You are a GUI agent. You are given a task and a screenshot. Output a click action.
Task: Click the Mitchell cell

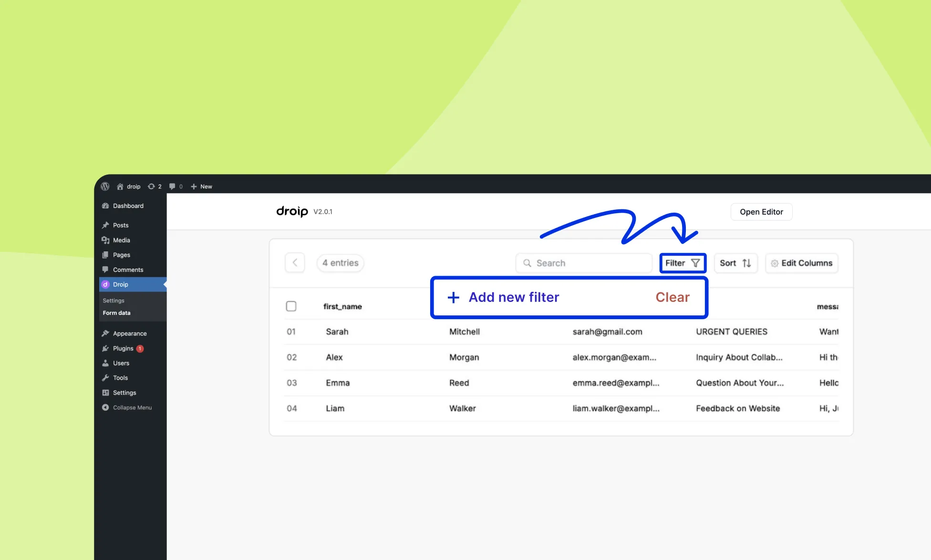(x=465, y=332)
